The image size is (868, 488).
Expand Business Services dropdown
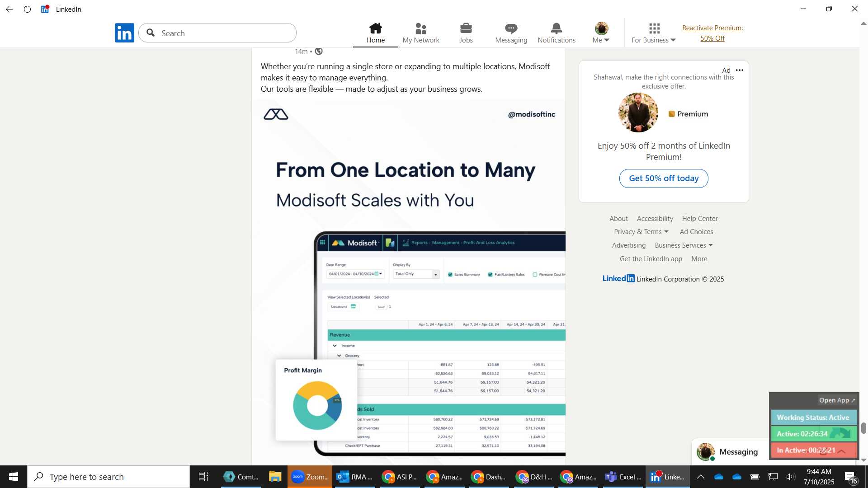[684, 245]
